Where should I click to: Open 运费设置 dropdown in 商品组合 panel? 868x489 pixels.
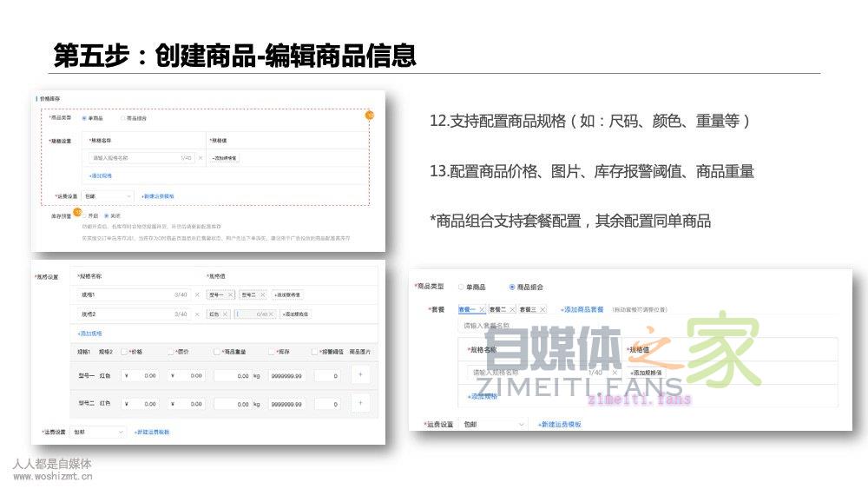pyautogui.click(x=492, y=424)
